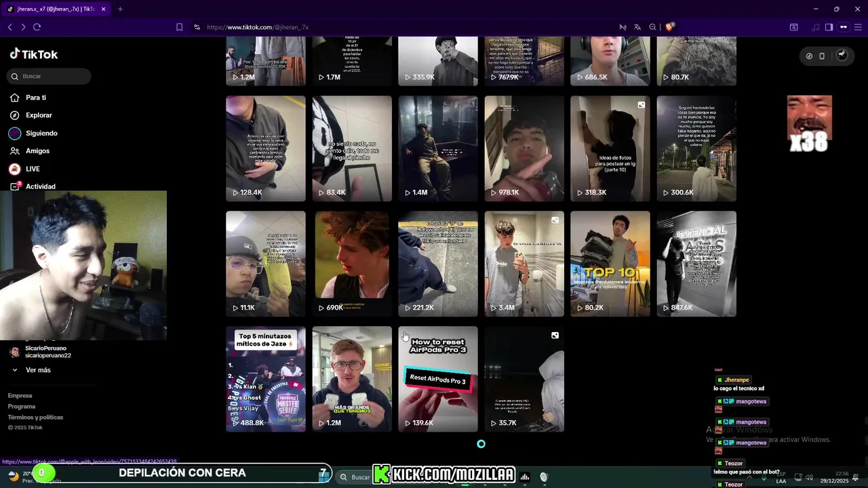Click the Programa footer link

21,406
